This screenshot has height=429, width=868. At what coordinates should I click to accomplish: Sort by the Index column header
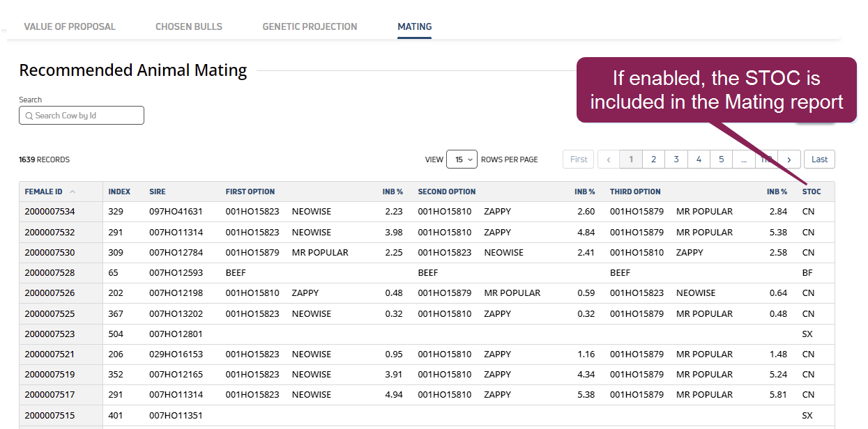pyautogui.click(x=119, y=192)
